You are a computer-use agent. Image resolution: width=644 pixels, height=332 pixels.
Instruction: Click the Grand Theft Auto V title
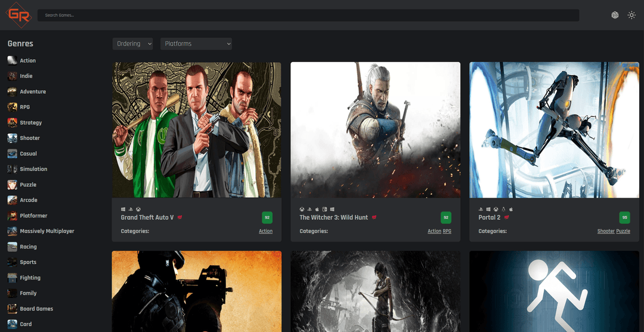pyautogui.click(x=147, y=217)
